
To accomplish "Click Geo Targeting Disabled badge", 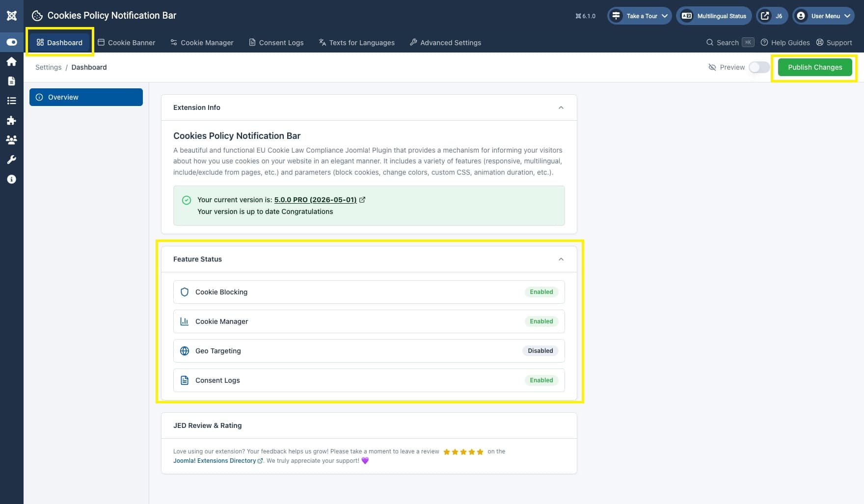I will pyautogui.click(x=540, y=351).
